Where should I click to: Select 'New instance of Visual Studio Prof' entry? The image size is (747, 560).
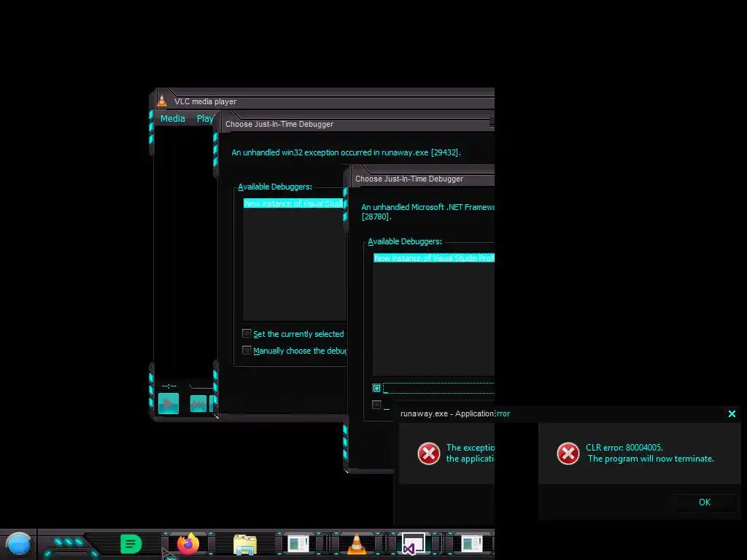coord(434,258)
